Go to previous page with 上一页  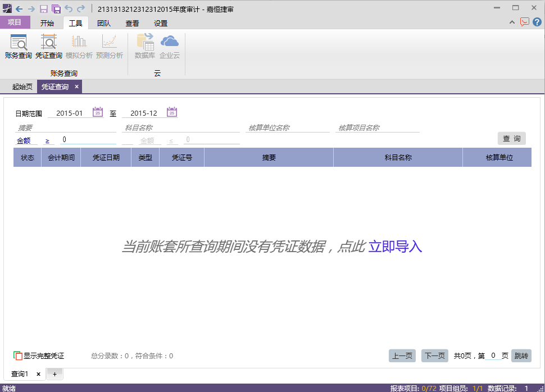402,355
